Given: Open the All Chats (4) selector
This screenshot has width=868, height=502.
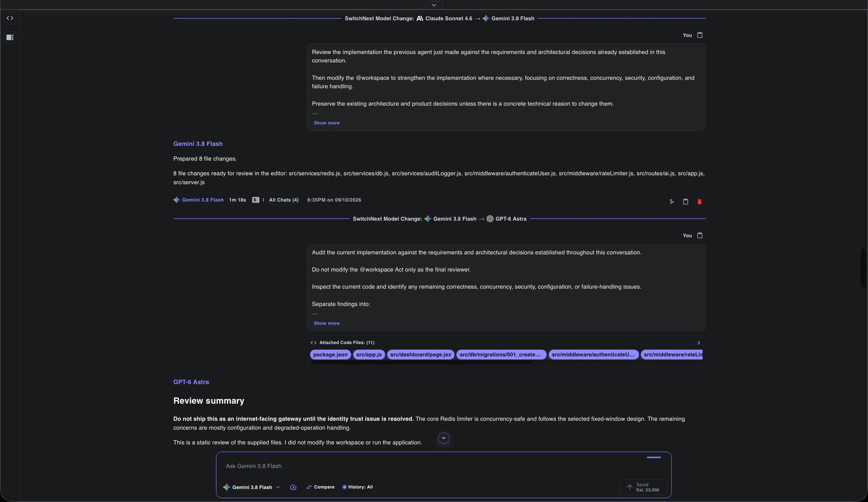Looking at the screenshot, I should pos(284,200).
